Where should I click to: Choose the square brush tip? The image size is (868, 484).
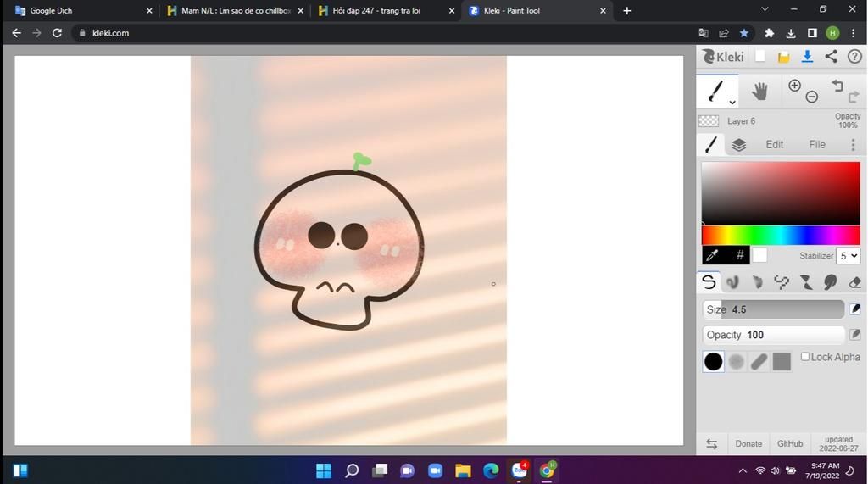782,362
